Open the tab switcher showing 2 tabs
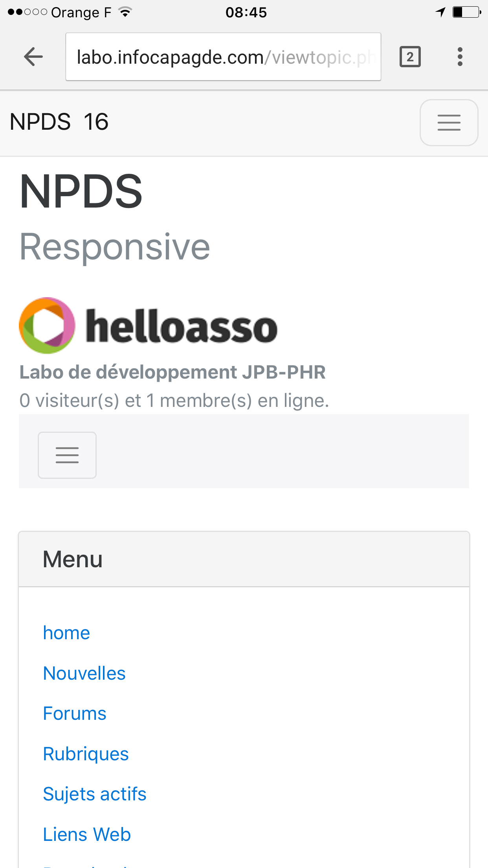This screenshot has height=868, width=488. pos(410,57)
